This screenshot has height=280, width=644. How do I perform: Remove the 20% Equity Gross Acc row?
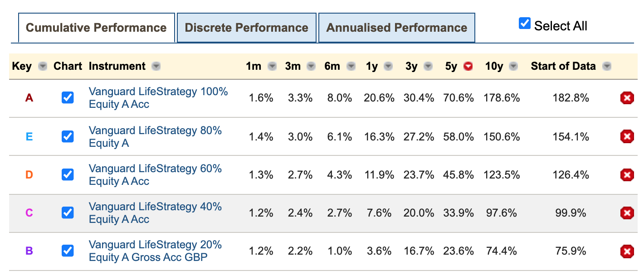pos(627,251)
